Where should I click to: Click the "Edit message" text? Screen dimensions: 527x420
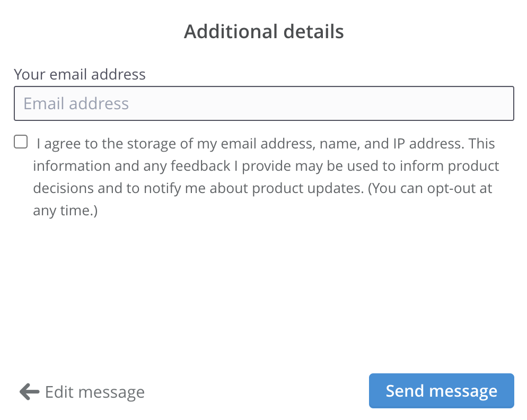point(95,392)
